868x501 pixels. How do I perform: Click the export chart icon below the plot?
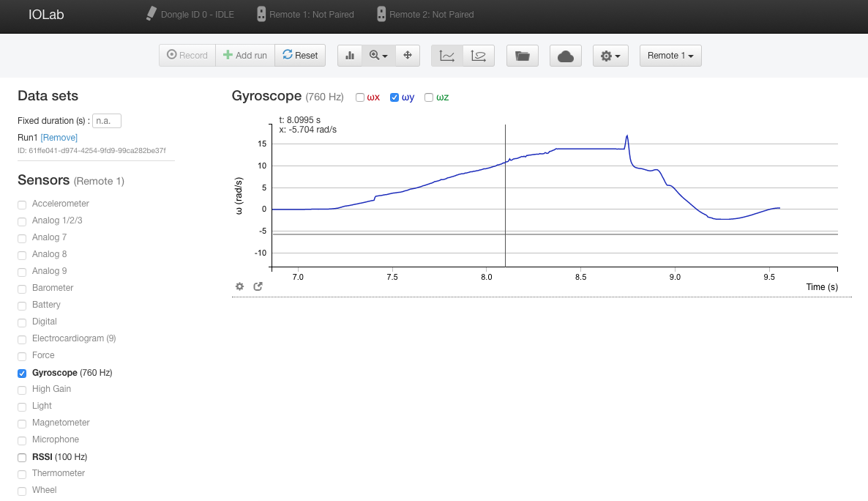(x=258, y=286)
